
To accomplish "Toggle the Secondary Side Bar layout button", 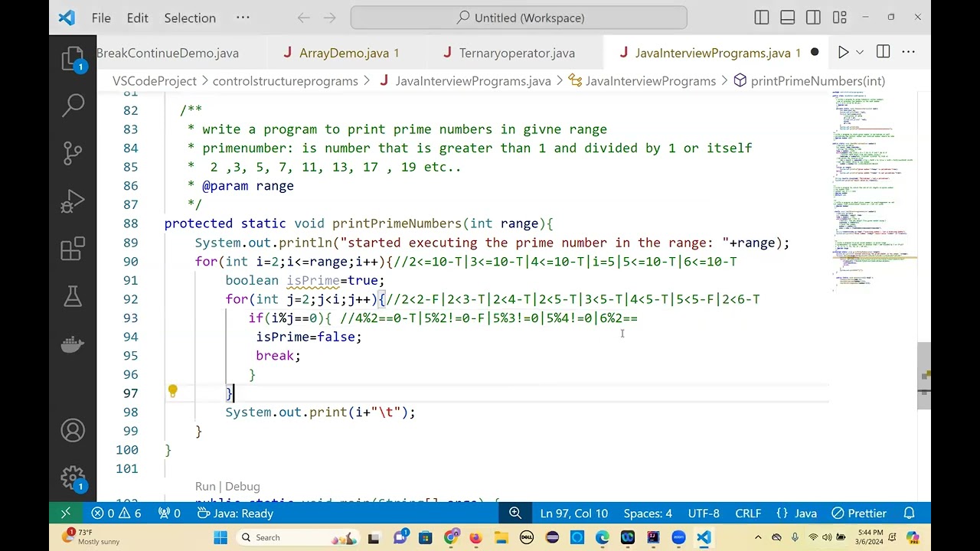I will point(814,18).
